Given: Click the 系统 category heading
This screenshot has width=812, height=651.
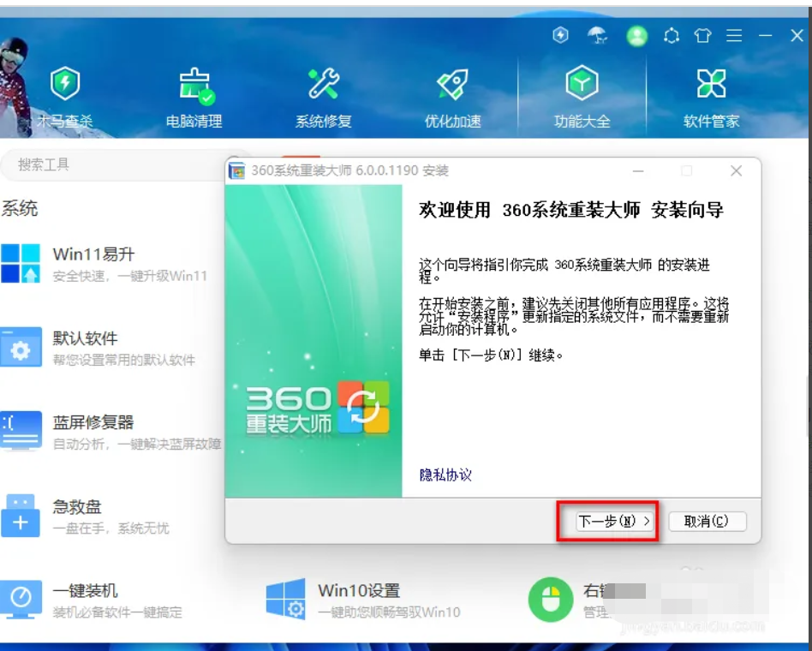Looking at the screenshot, I should tap(20, 208).
